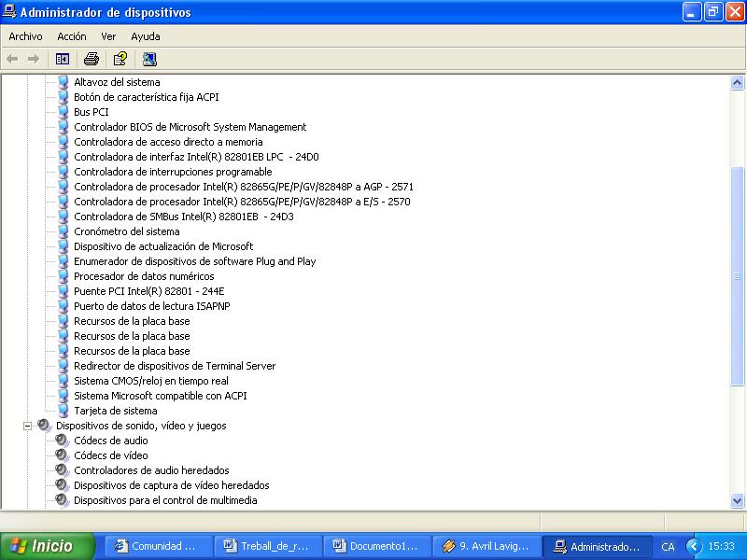Click the speaker icon beside Códecs de audio
This screenshot has width=747, height=560.
[63, 441]
